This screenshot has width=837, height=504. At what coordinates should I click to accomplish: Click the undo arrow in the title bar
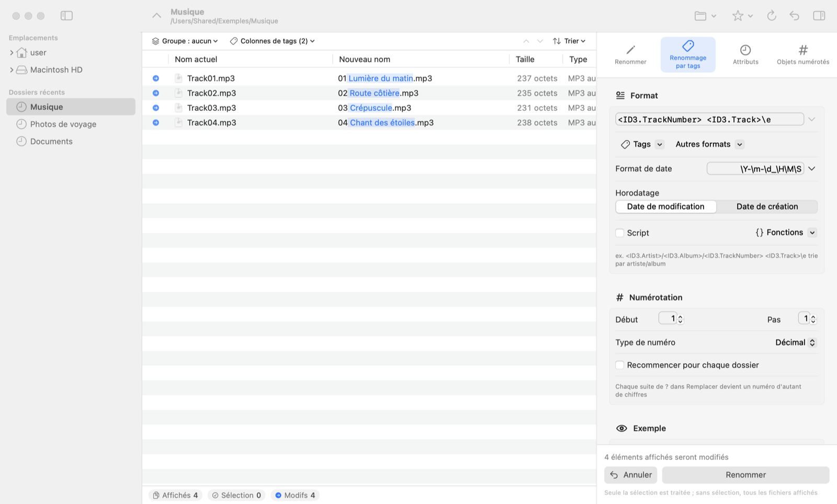pos(795,16)
